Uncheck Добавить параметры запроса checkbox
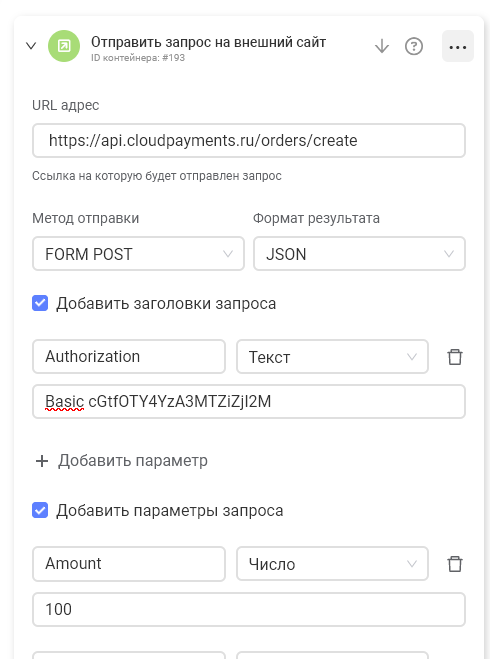The height and width of the screenshot is (659, 490). [40, 510]
